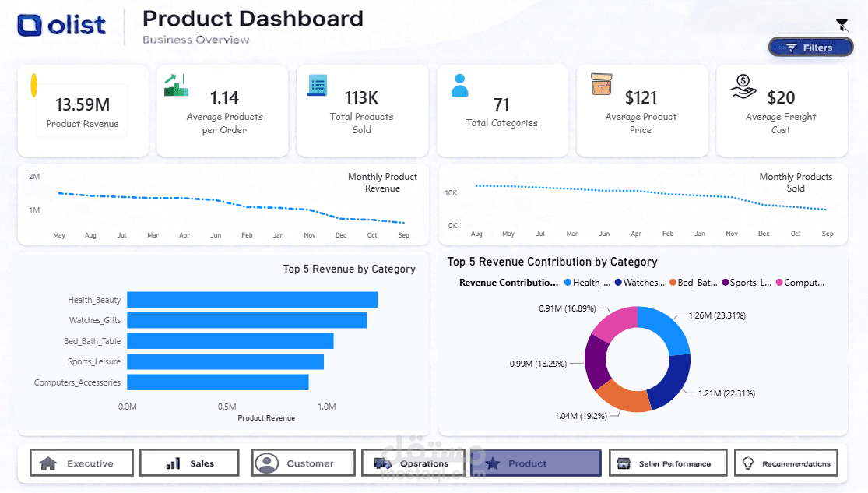Click the Sep label on Monthly Products Sold axis
This screenshot has width=868, height=493.
point(828,234)
